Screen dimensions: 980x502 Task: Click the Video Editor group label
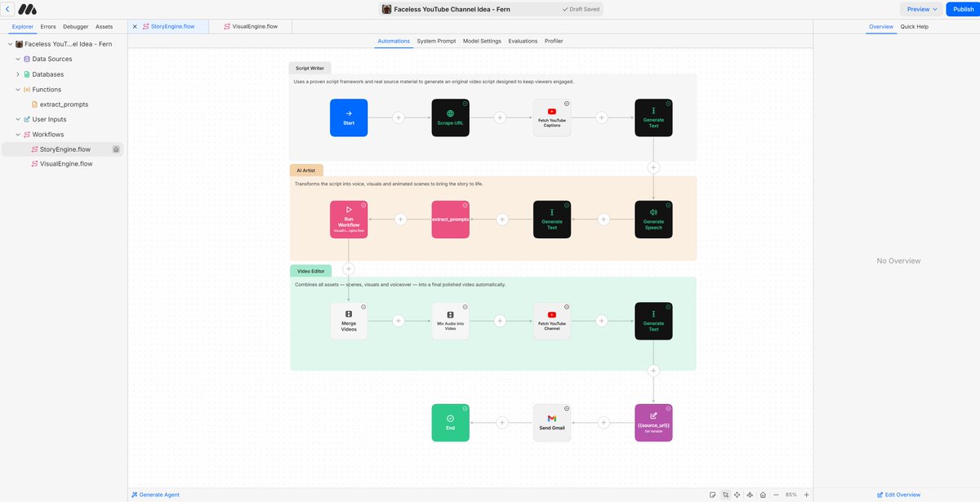click(310, 270)
